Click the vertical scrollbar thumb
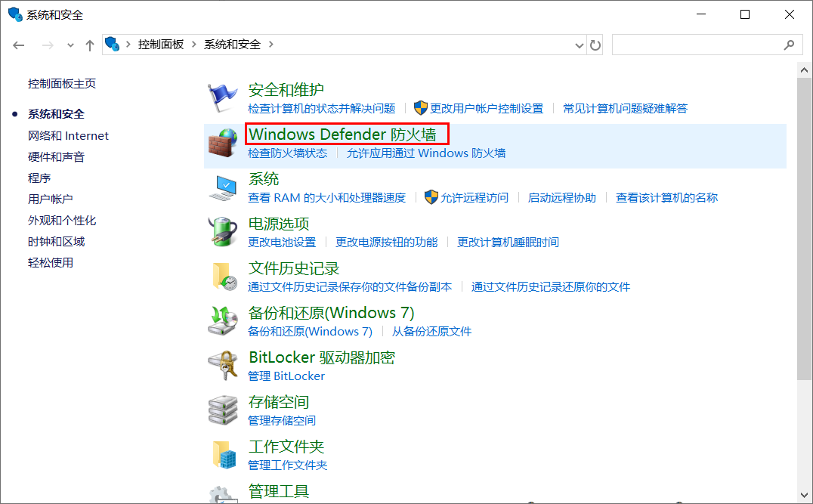The width and height of the screenshot is (813, 504). [804, 229]
